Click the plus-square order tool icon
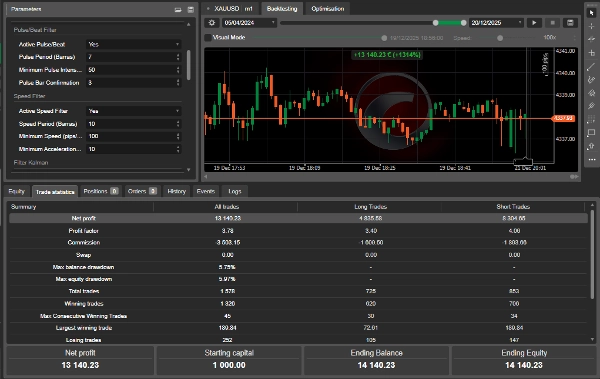600x379 pixels. [592, 53]
